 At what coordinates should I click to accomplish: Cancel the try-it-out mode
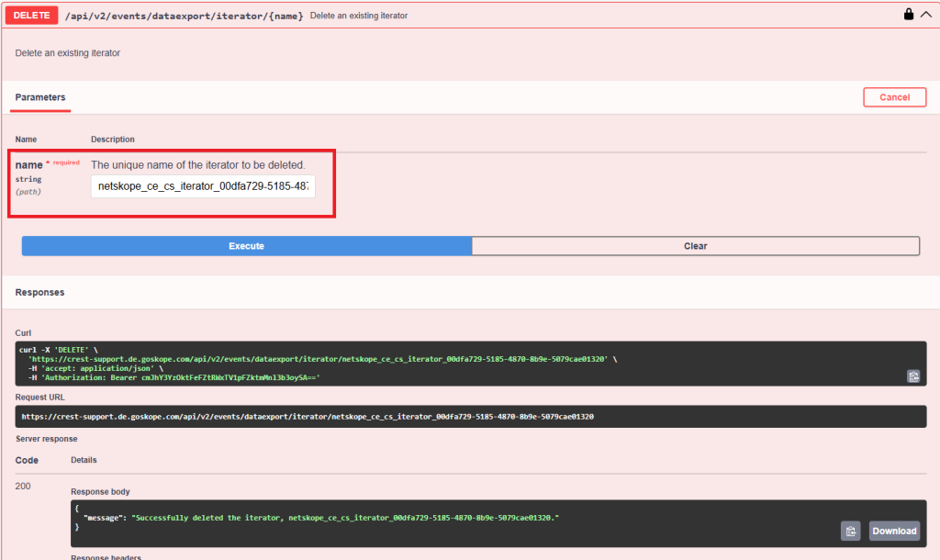pyautogui.click(x=894, y=97)
